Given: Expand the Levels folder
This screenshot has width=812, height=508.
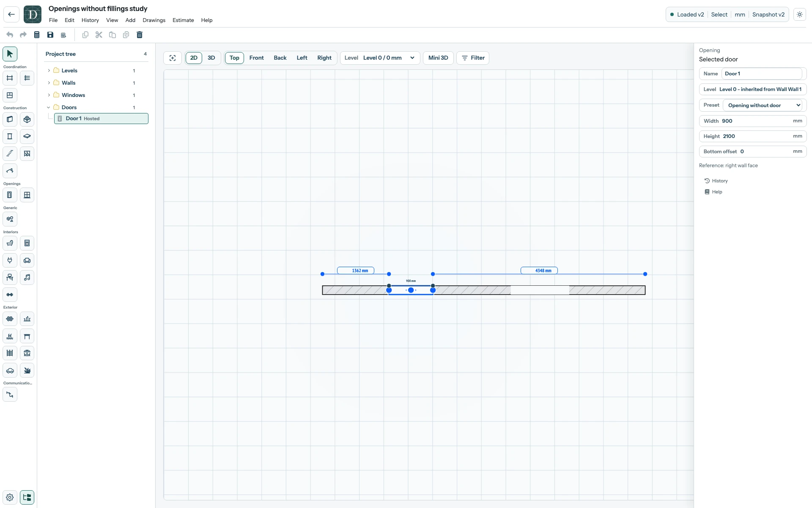Looking at the screenshot, I should pos(49,71).
